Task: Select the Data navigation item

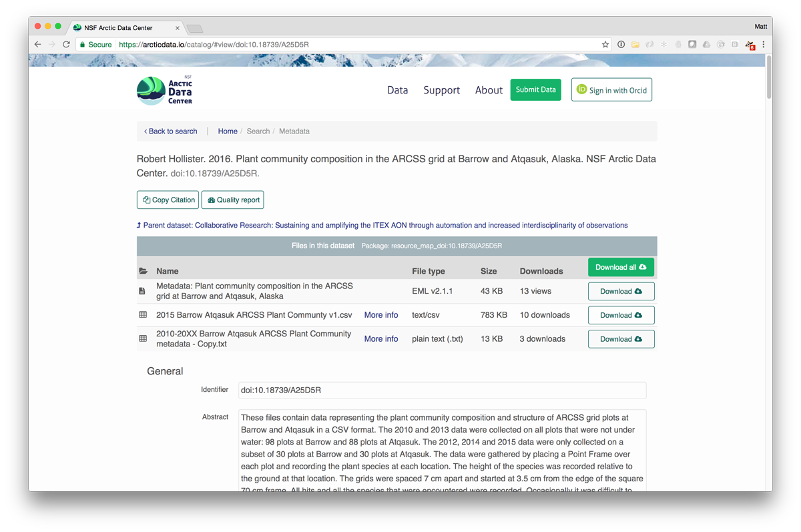Action: click(x=397, y=89)
